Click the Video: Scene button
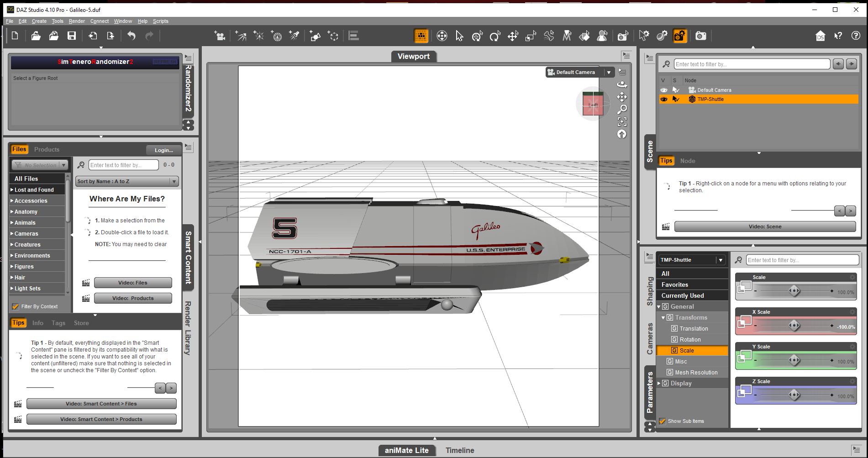The height and width of the screenshot is (458, 868). tap(765, 226)
